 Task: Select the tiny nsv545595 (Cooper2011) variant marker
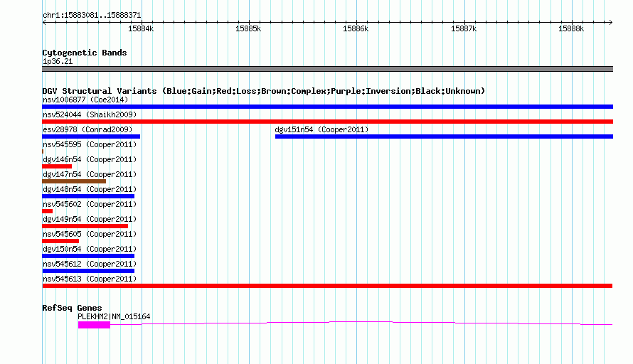pyautogui.click(x=43, y=151)
